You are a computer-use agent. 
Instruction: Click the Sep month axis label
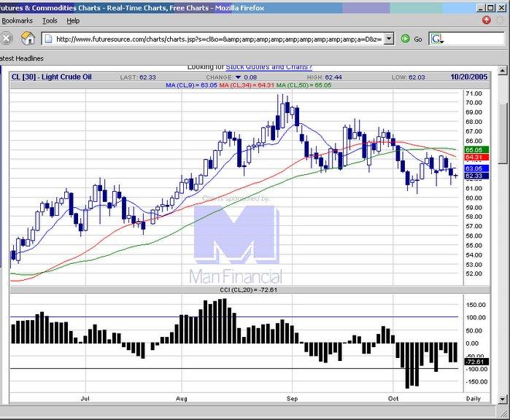point(292,399)
